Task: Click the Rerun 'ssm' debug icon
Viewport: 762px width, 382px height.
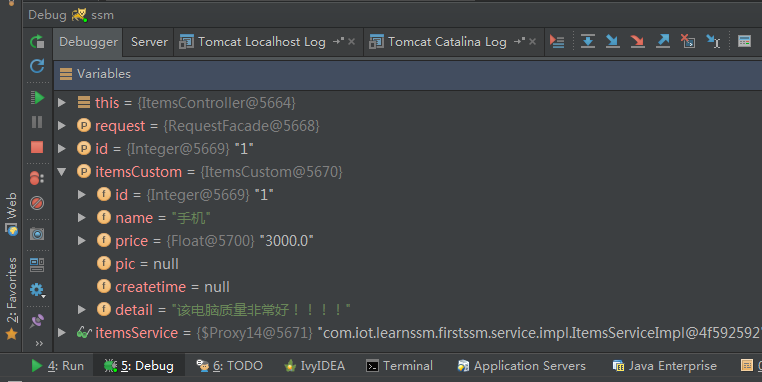Action: 37,42
